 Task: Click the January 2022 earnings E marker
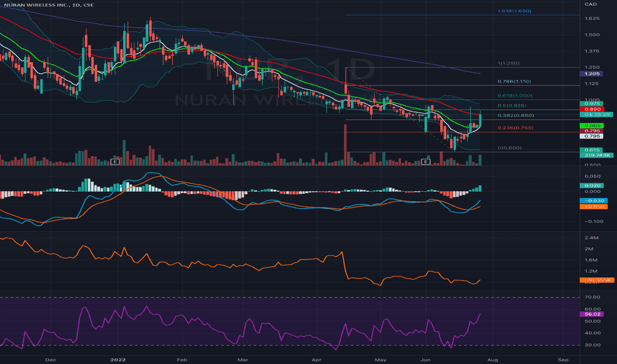click(115, 161)
